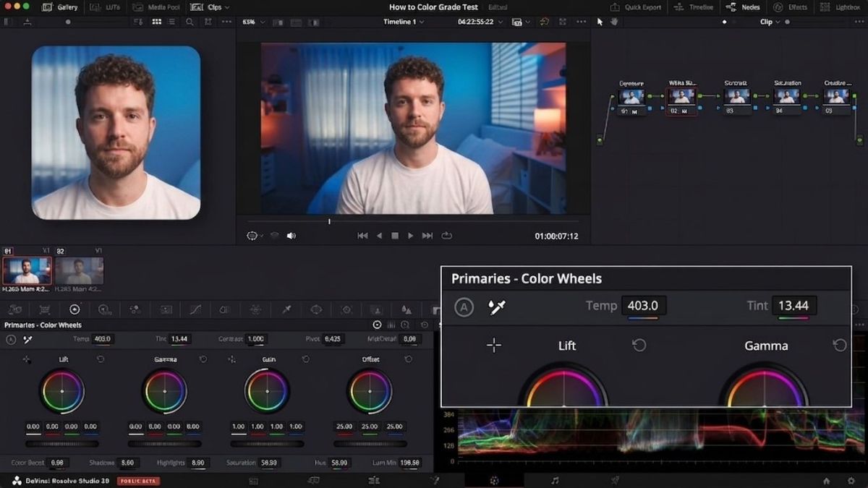
Task: Open the Tracker palette
Action: (346, 309)
